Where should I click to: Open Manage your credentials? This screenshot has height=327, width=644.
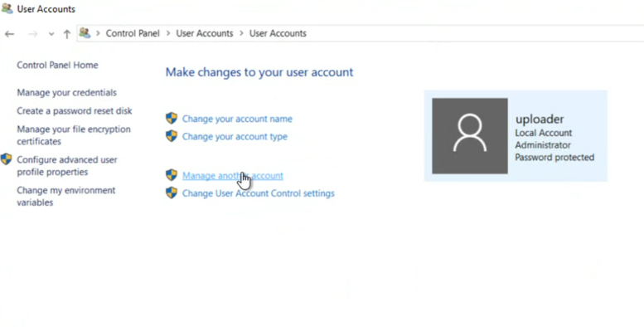[x=66, y=93]
